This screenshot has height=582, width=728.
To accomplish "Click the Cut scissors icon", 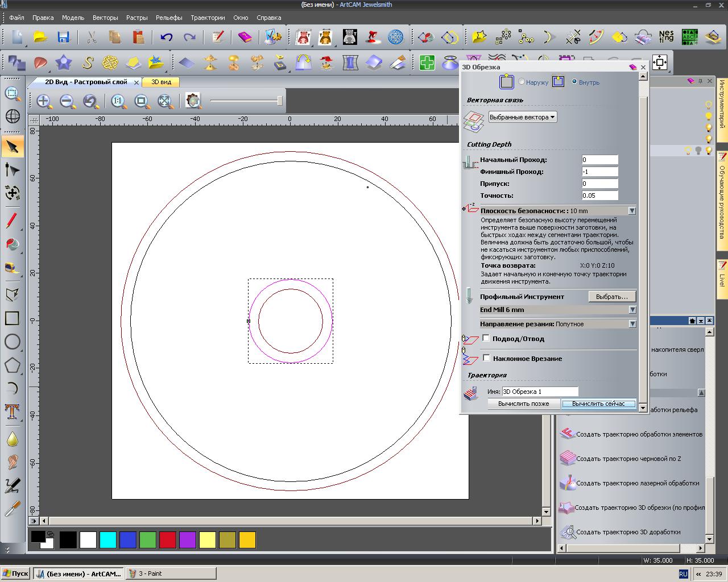I will tap(91, 38).
